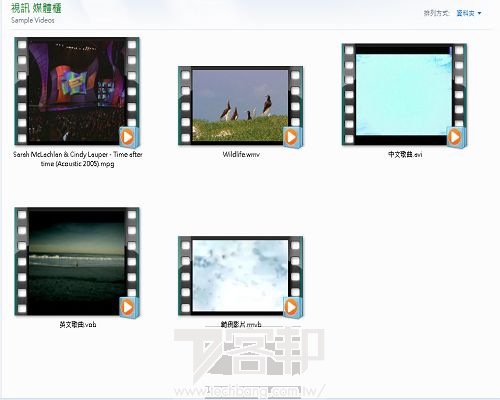Viewport: 500px width, 400px height.
Task: Click the play badge on 中文歌曲.avi
Action: (456, 137)
